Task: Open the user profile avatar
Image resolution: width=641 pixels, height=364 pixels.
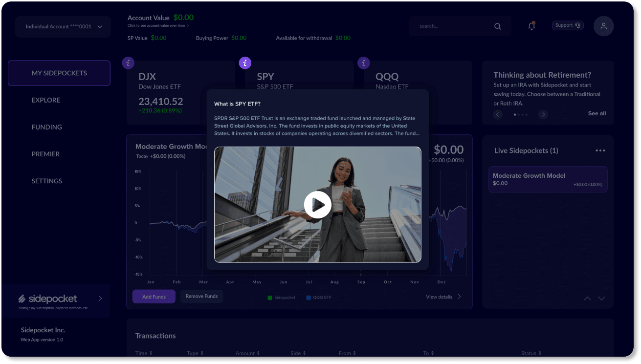Action: coord(603,26)
